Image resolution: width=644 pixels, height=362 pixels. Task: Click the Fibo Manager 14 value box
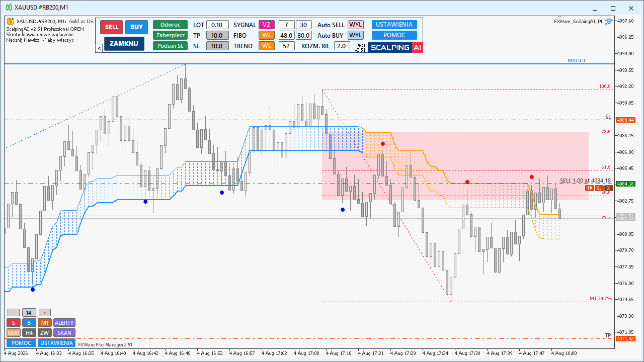(x=29, y=313)
